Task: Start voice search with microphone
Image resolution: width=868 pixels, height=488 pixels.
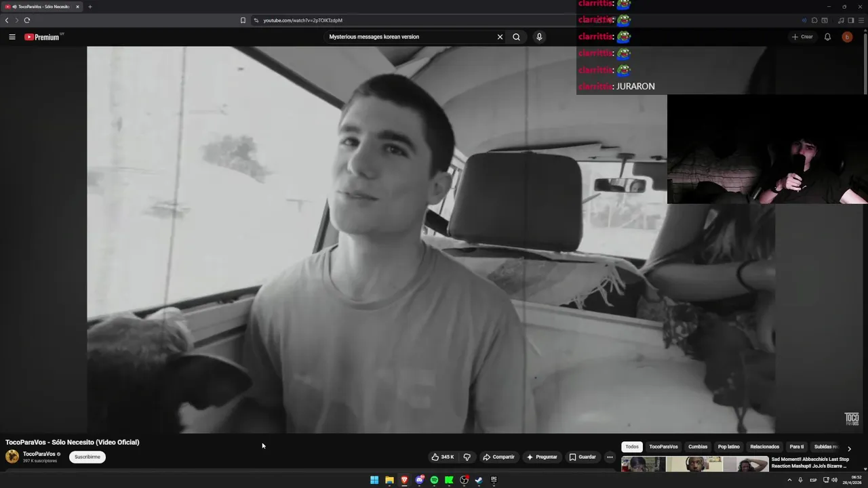Action: point(539,37)
